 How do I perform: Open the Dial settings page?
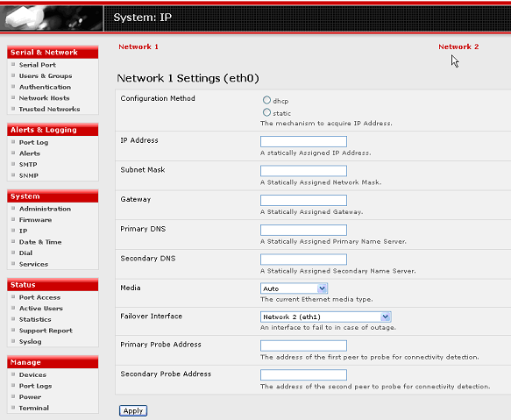[25, 253]
